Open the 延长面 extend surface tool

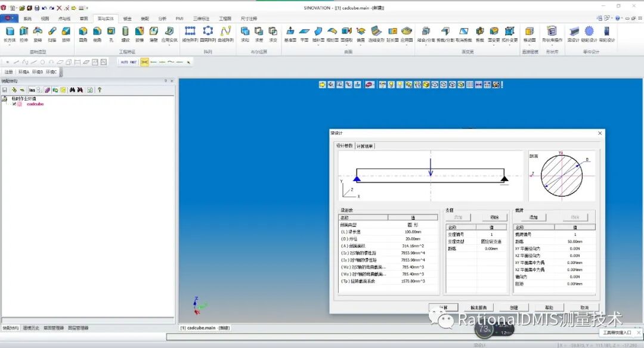click(x=392, y=33)
